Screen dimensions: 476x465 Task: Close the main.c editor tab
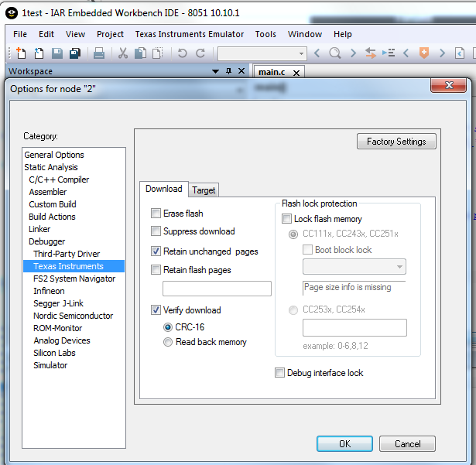[296, 73]
